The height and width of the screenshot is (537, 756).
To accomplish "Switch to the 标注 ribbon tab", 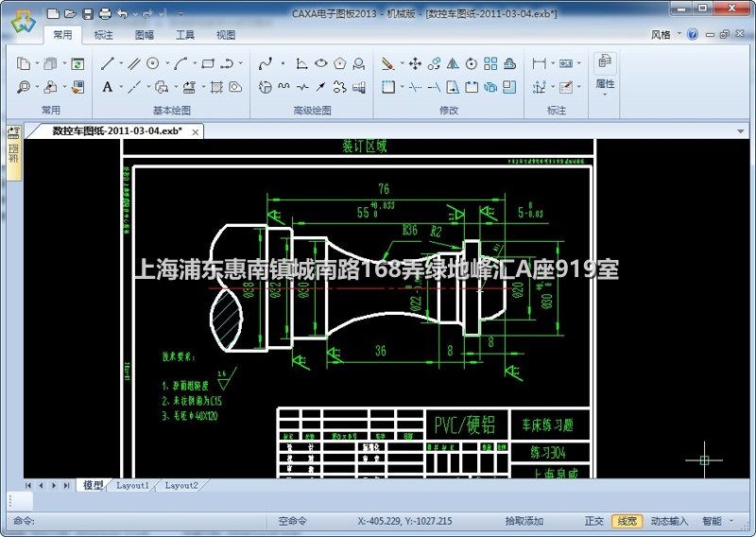I will click(x=103, y=35).
